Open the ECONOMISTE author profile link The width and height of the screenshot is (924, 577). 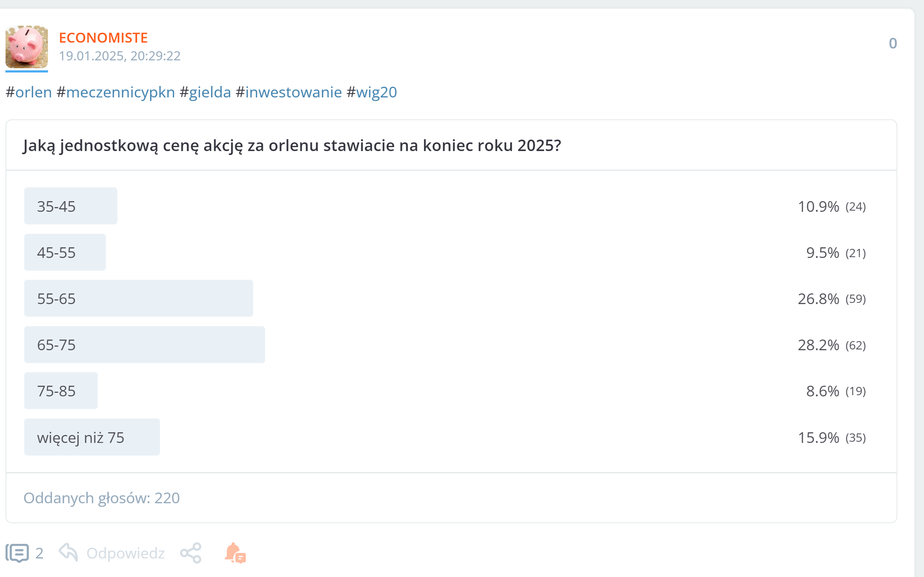point(103,38)
